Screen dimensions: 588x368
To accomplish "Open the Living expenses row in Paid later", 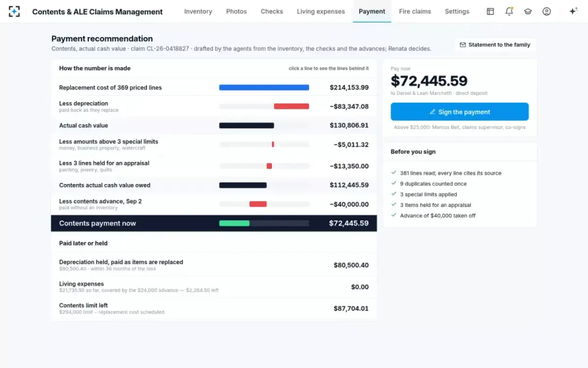I will [214, 287].
